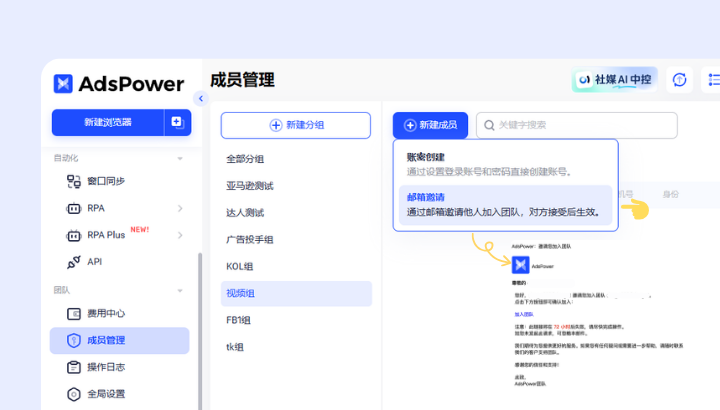720x410 pixels.
Task: Click the AdsPower logo icon
Action: coord(63,84)
